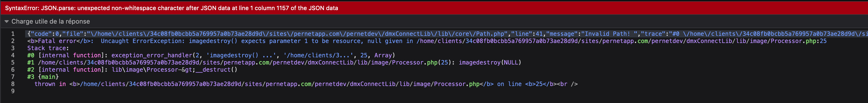Select line number 4 in gutter
The image size is (868, 103).
point(13,55)
